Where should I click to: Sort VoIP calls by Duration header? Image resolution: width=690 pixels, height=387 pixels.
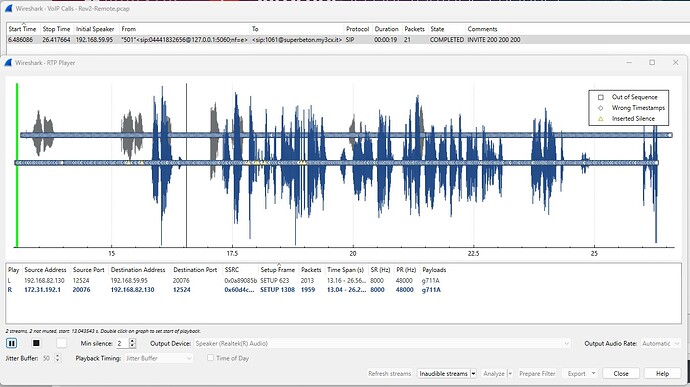[x=386, y=29]
